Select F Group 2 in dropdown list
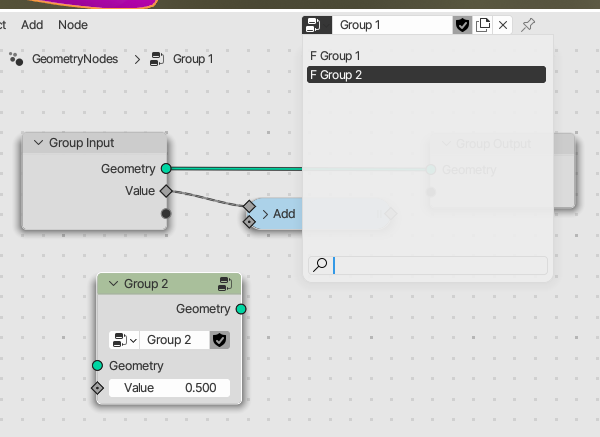This screenshot has width=600, height=437. tap(426, 75)
